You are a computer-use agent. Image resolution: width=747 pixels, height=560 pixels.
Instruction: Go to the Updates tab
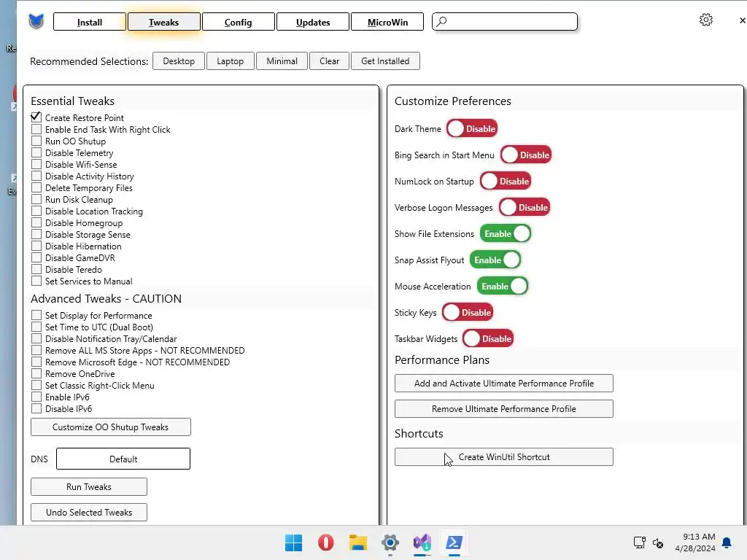tap(312, 22)
